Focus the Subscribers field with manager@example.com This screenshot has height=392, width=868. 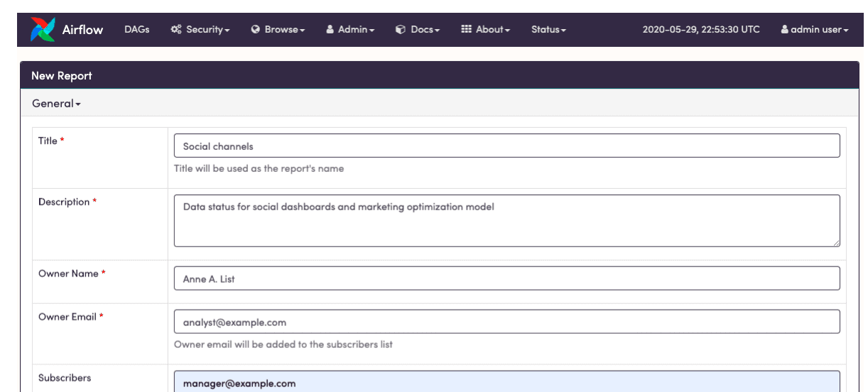pos(506,382)
